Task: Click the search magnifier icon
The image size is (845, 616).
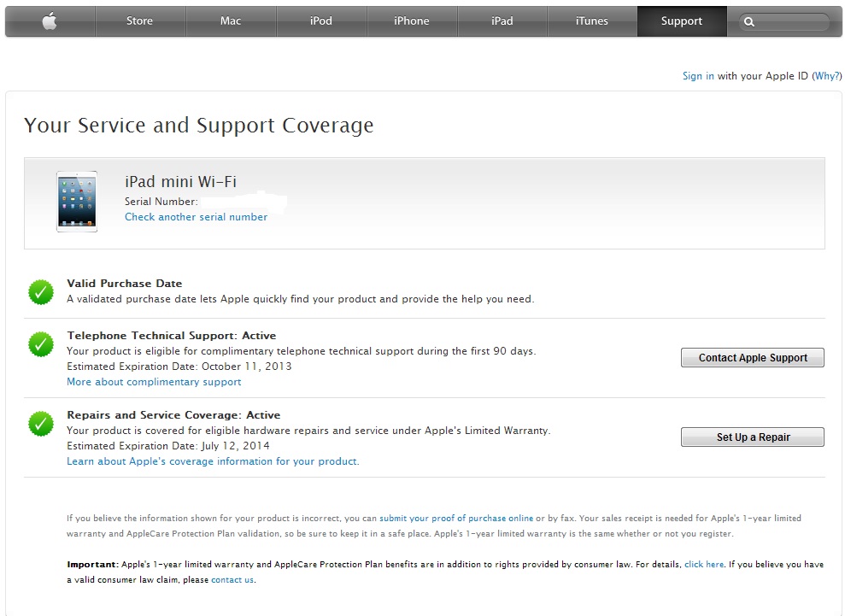Action: 749,22
